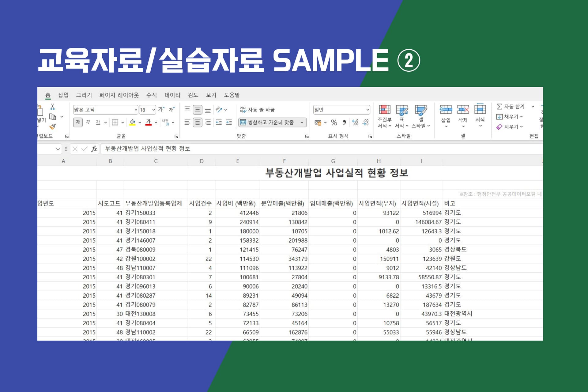Click the 삭제 cells button

tap(463, 116)
